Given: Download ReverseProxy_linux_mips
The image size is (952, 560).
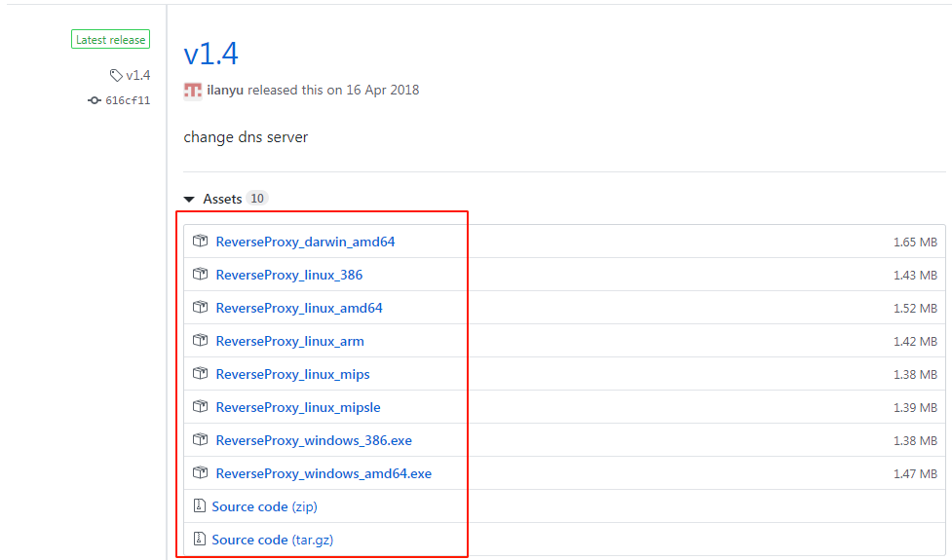Looking at the screenshot, I should [292, 374].
